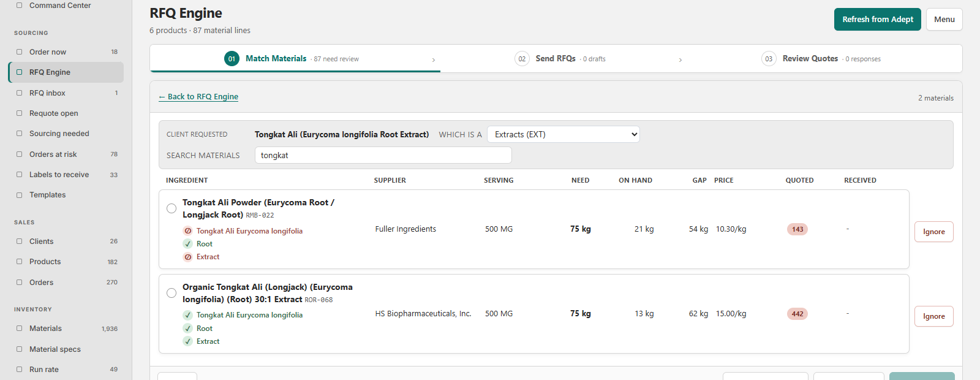
Task: Click the green check icon beside RMB-022 Root
Action: coord(188,244)
